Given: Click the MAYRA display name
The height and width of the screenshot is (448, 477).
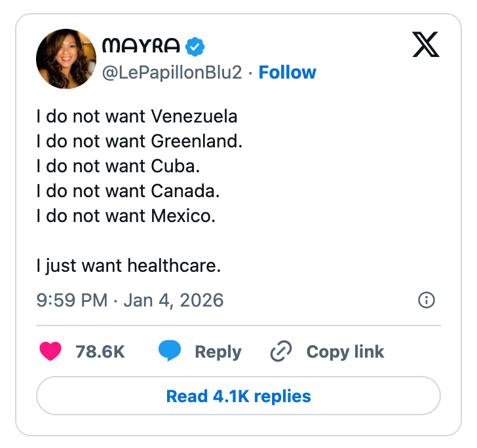Looking at the screenshot, I should [141, 46].
